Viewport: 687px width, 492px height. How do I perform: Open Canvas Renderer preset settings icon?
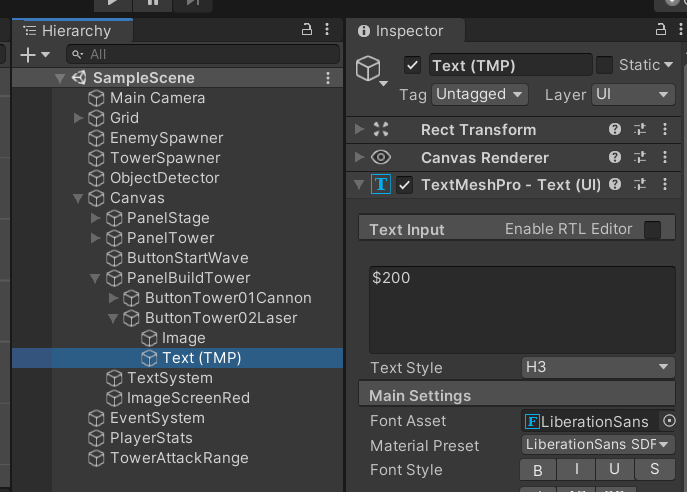pos(641,158)
